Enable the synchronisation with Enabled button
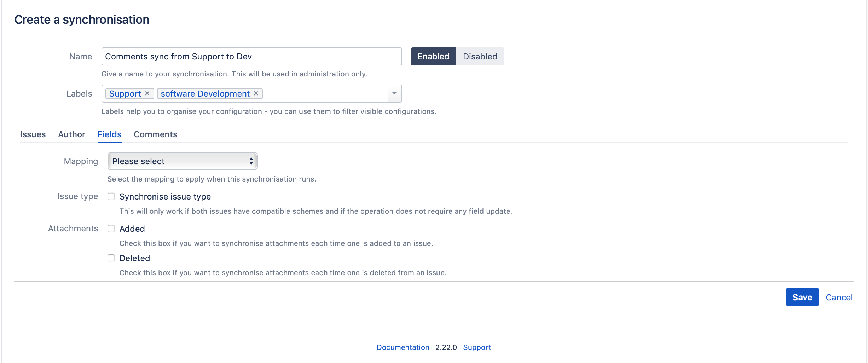The image size is (868, 363). point(433,56)
